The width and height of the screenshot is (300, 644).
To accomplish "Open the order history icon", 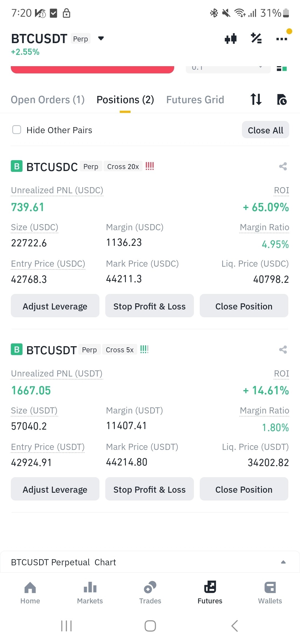I will 282,99.
